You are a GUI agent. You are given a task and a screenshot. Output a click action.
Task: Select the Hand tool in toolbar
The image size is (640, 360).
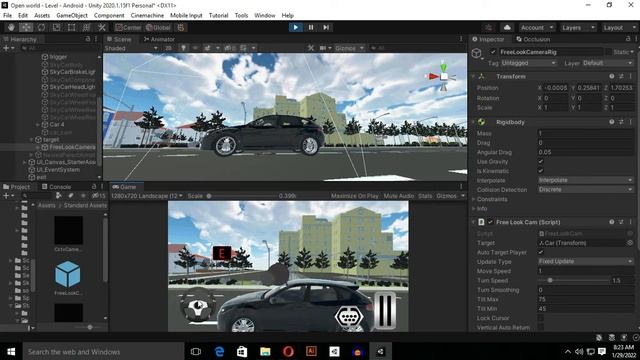pyautogui.click(x=11, y=27)
